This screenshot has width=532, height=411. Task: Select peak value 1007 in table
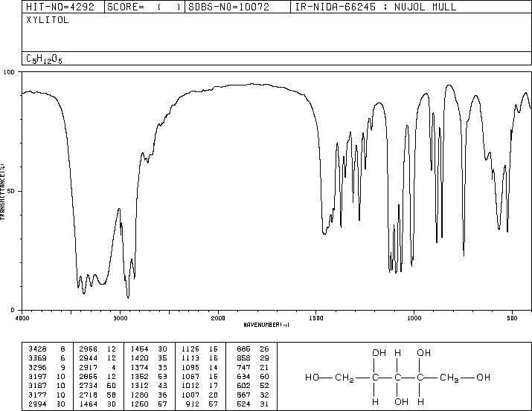[x=190, y=395]
